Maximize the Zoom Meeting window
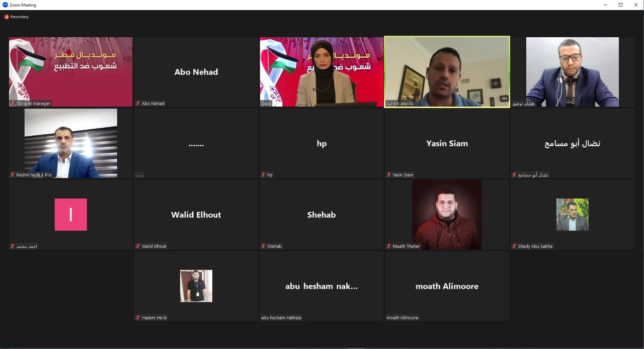Image resolution: width=644 pixels, height=349 pixels. coord(620,5)
